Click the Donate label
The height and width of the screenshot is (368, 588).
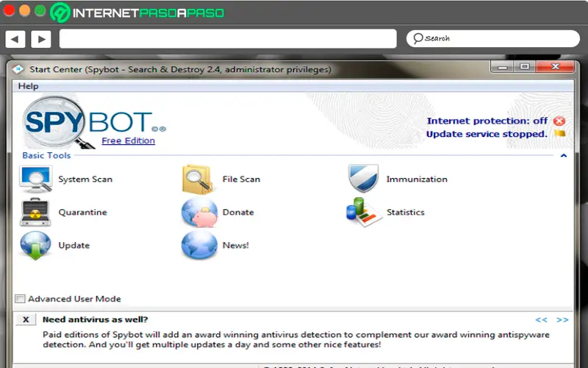238,212
